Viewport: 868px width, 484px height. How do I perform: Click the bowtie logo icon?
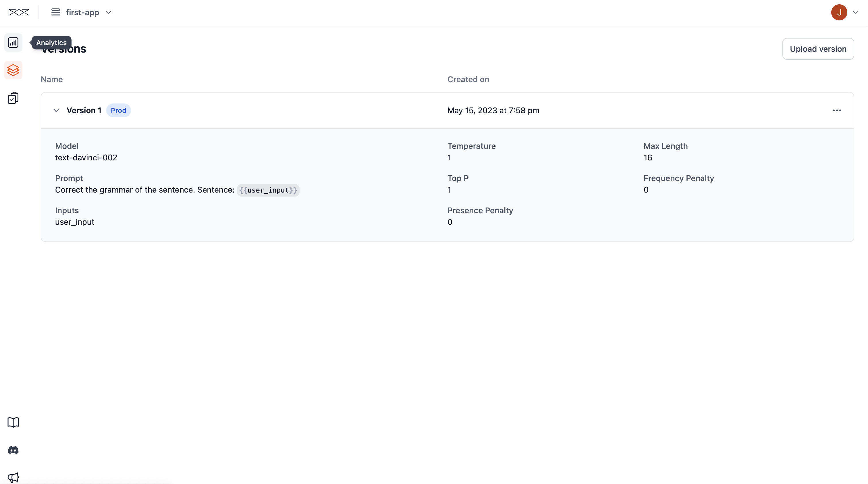[x=19, y=12]
